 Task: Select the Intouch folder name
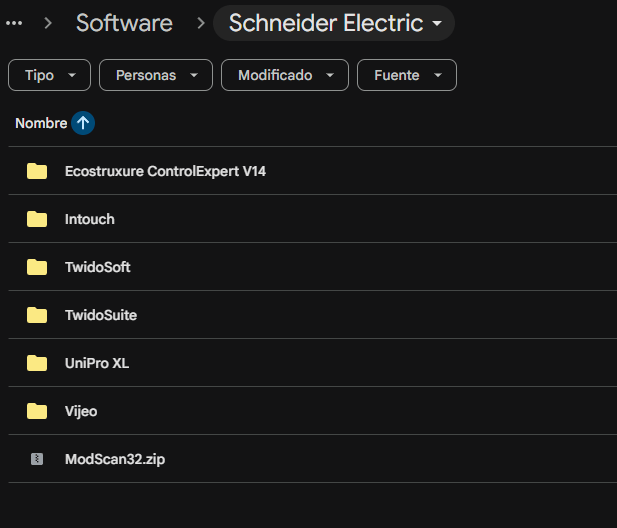tap(90, 219)
